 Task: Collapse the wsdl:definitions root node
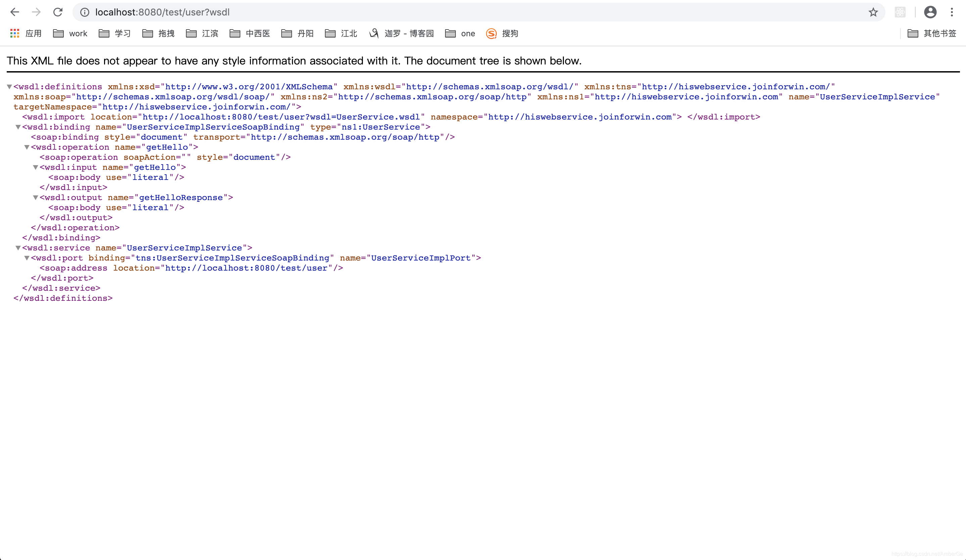[9, 87]
